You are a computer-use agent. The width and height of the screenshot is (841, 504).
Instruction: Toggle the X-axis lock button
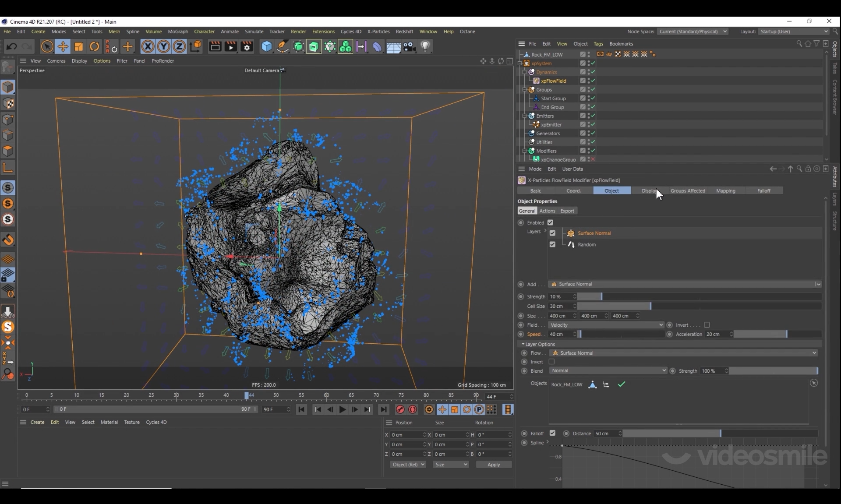pyautogui.click(x=148, y=46)
